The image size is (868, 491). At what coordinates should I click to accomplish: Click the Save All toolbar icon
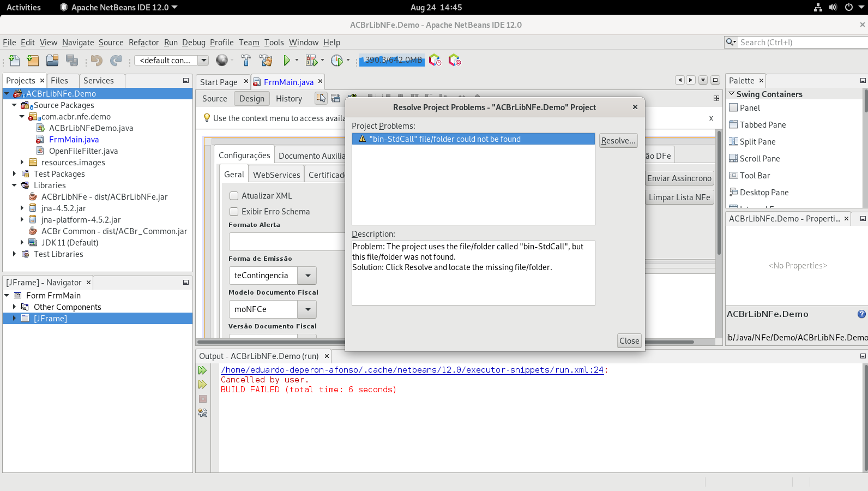[x=71, y=61]
